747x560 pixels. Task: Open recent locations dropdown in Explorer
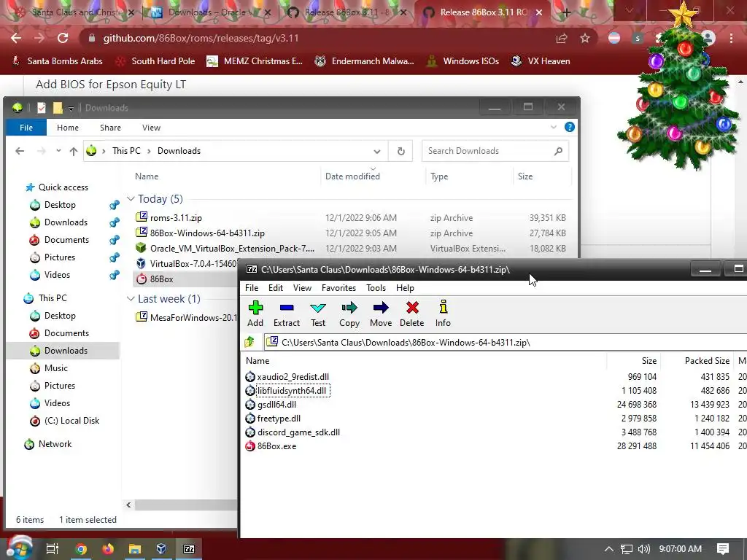pyautogui.click(x=58, y=151)
